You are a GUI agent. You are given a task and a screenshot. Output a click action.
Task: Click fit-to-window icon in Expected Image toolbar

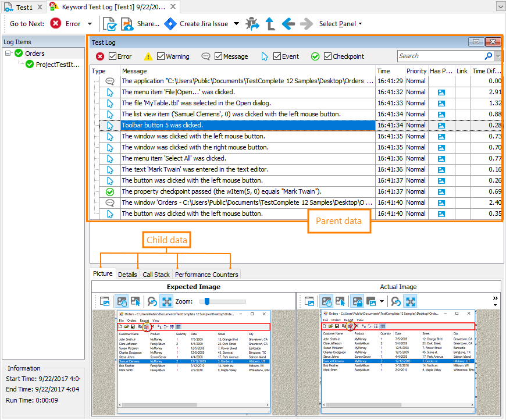(166, 301)
